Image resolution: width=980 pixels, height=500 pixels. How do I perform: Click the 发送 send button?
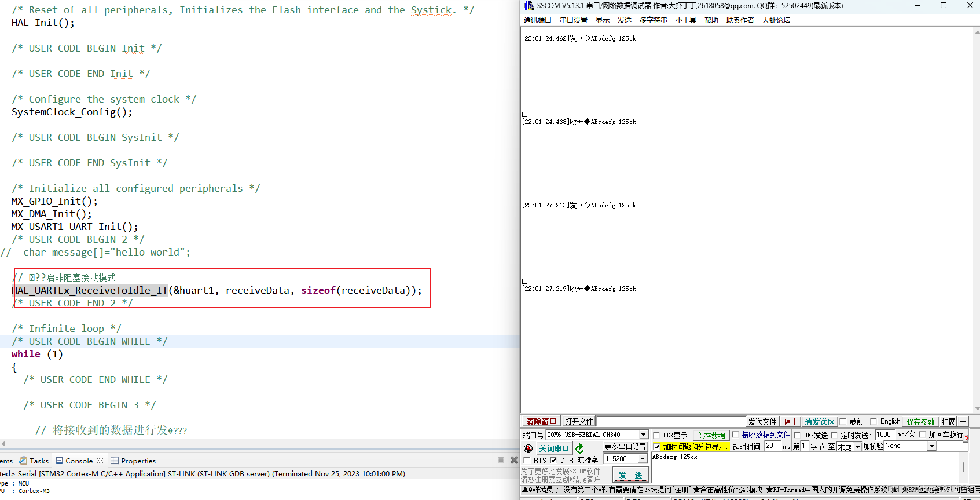pyautogui.click(x=630, y=476)
